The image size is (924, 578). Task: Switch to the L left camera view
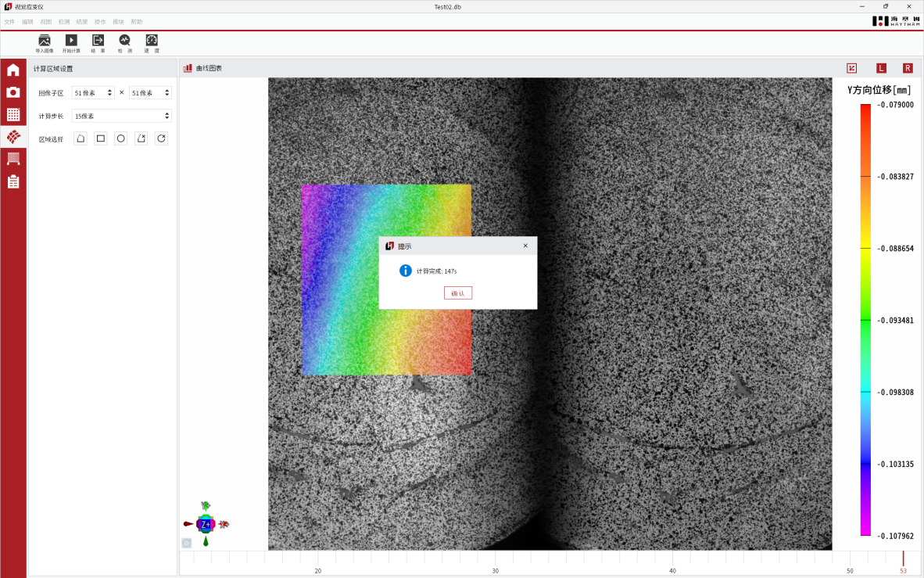[881, 68]
